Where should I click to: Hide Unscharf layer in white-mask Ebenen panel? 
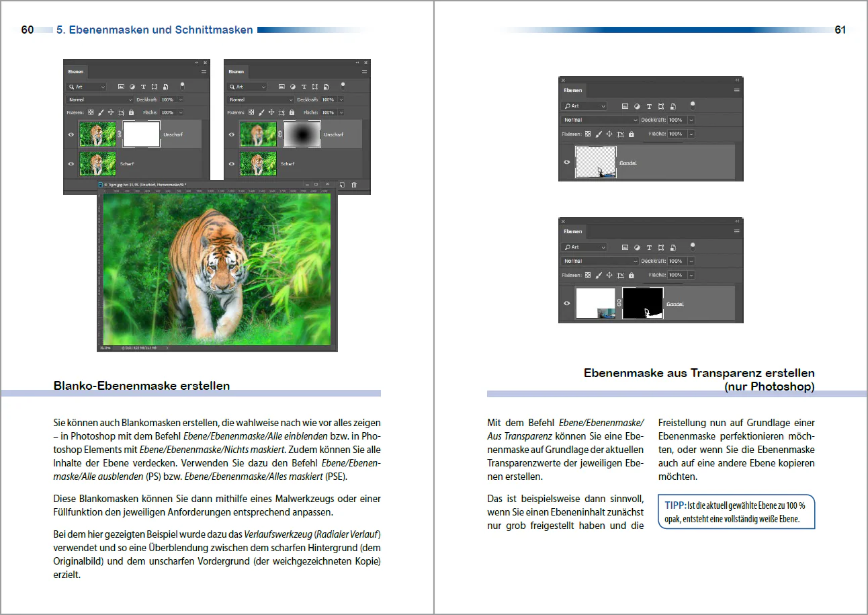[71, 135]
